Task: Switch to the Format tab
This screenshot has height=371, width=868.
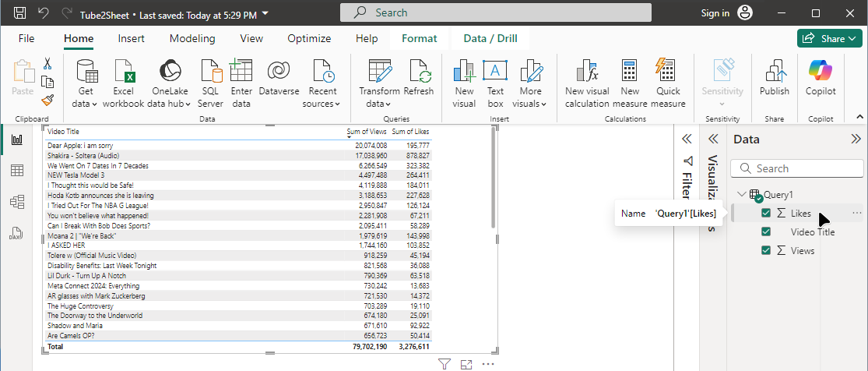Action: click(419, 39)
